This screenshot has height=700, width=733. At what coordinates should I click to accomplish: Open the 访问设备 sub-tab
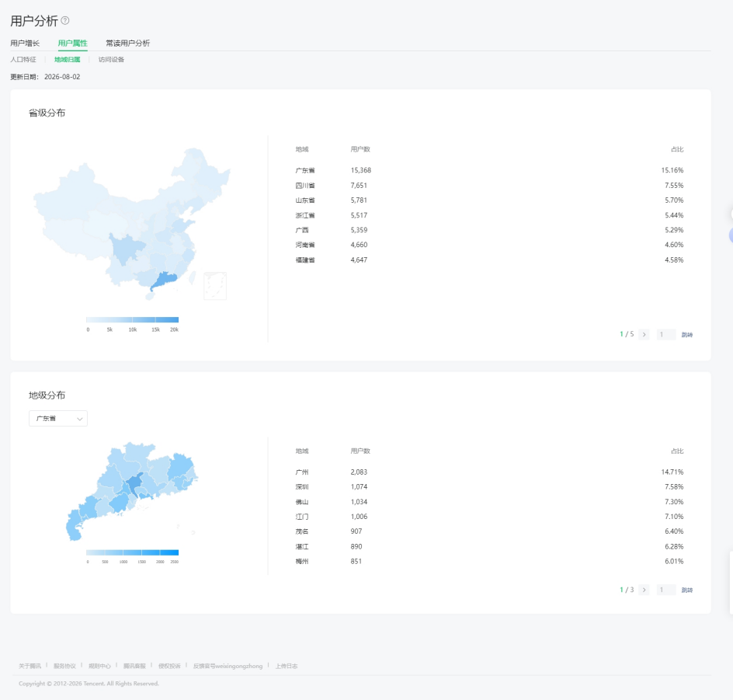tap(111, 59)
